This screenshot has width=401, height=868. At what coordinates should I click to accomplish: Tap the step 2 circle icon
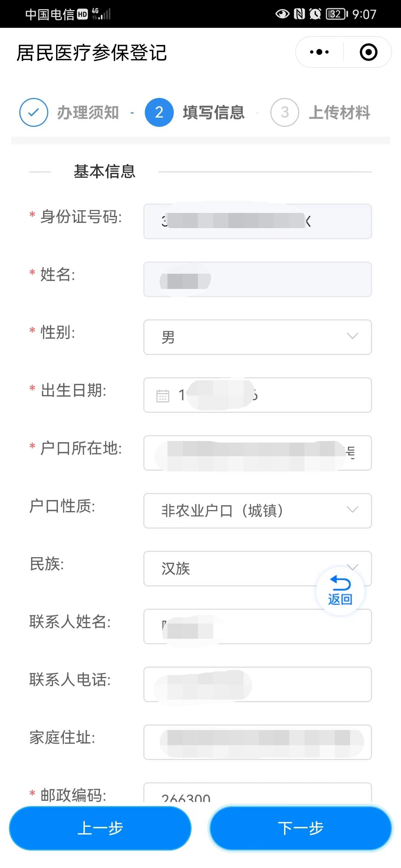(x=159, y=112)
